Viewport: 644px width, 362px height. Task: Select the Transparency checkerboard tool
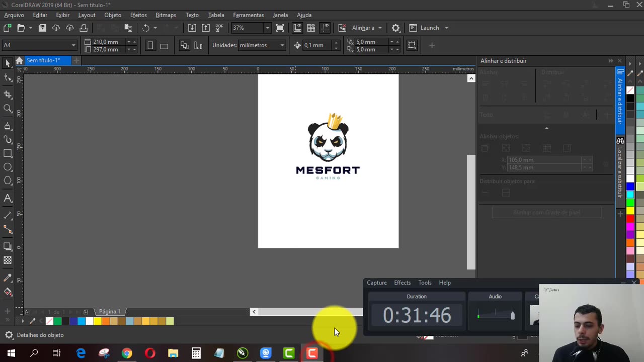[x=8, y=260]
